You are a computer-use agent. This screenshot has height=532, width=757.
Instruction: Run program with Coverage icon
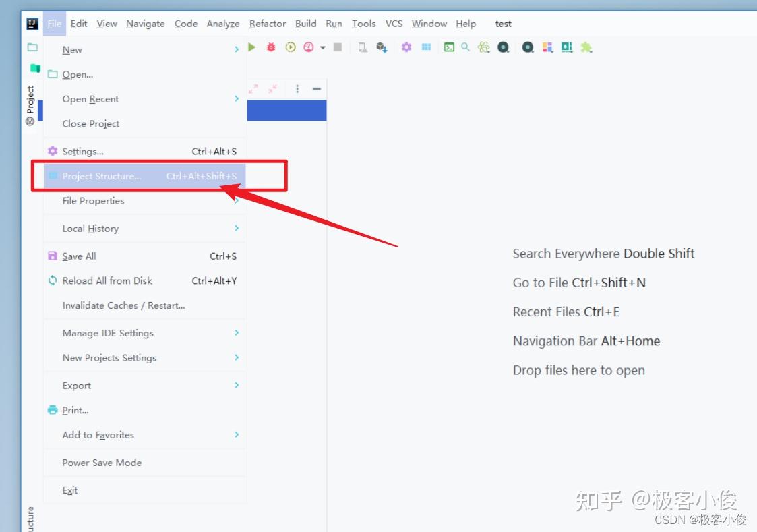[290, 47]
